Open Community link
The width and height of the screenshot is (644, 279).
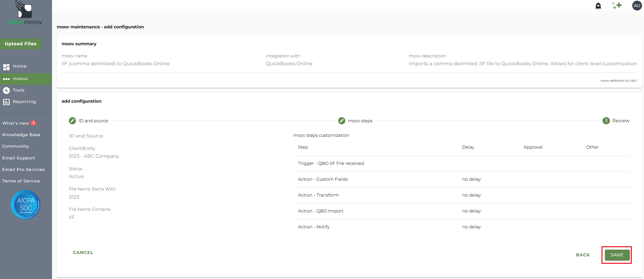click(x=16, y=146)
